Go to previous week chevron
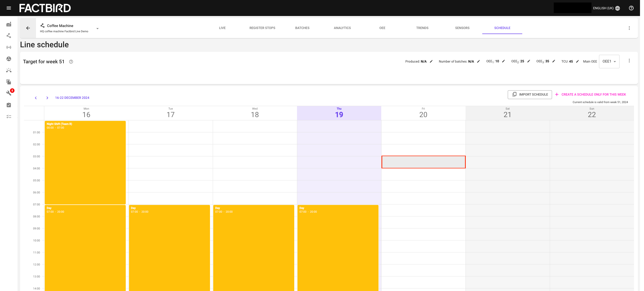 click(36, 98)
